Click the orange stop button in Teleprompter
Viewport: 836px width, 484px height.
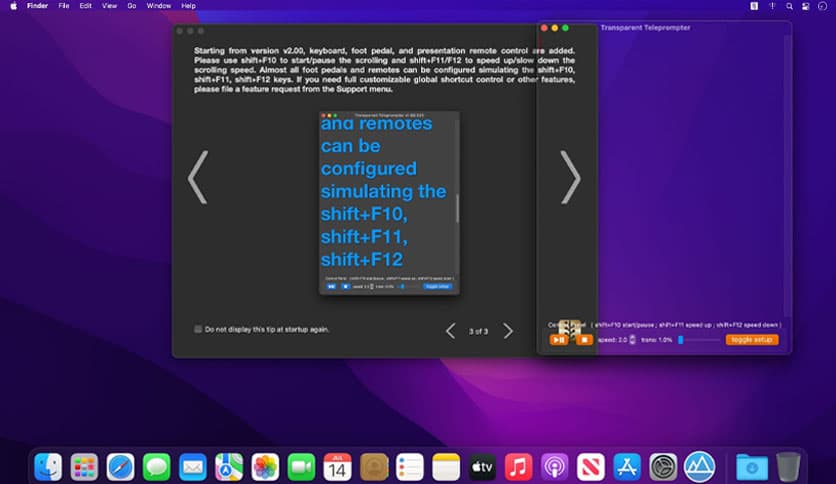tap(584, 340)
